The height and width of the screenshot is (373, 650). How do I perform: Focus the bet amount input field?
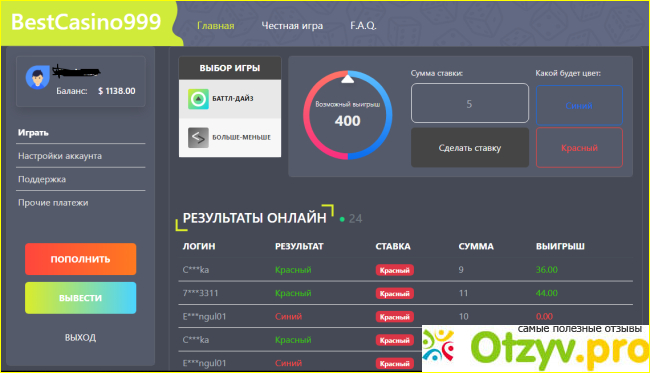470,103
